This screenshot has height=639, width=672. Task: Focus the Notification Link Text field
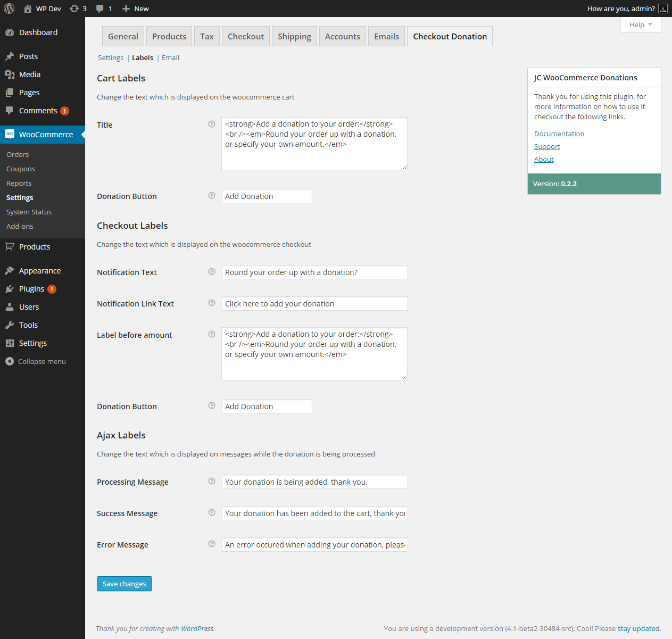click(314, 303)
